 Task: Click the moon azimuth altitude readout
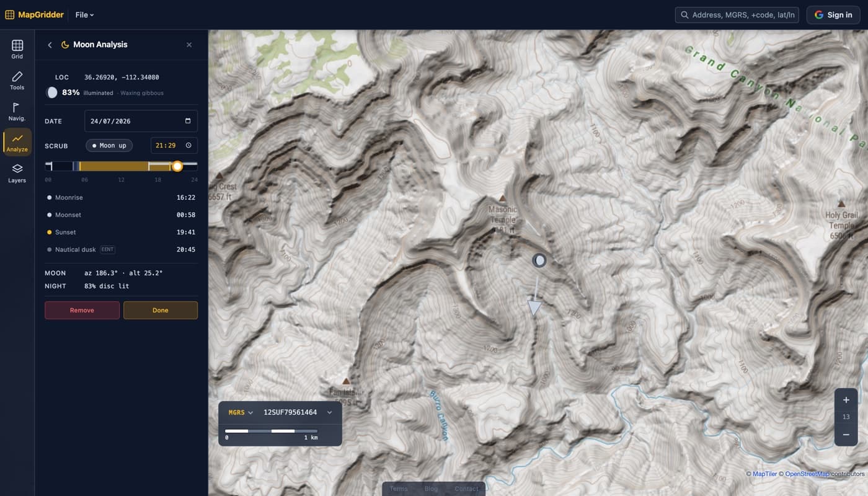click(123, 273)
